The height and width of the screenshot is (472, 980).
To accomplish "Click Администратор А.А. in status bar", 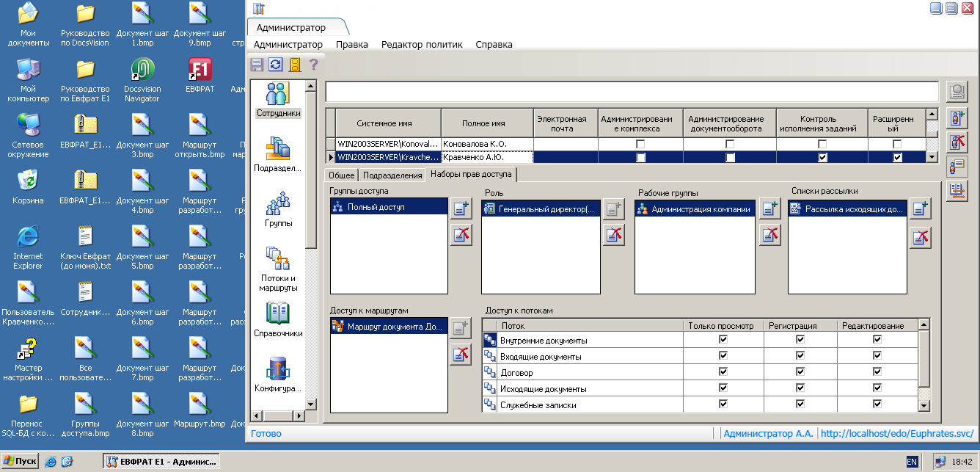I will tap(768, 434).
